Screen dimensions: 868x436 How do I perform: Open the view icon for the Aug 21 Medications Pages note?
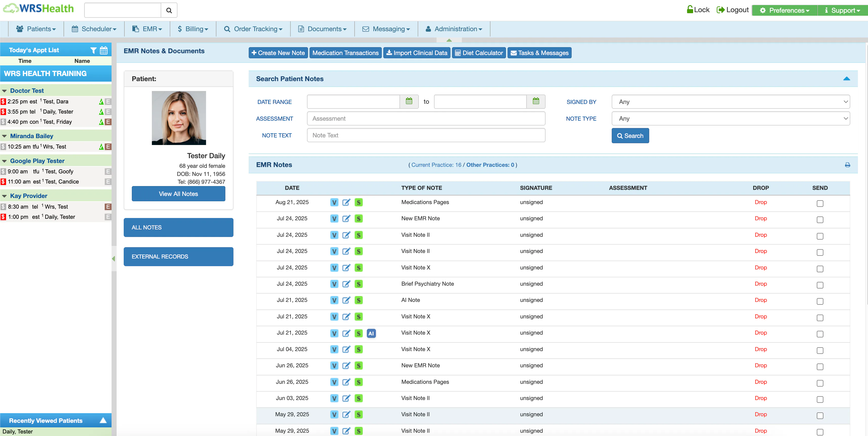tap(334, 203)
